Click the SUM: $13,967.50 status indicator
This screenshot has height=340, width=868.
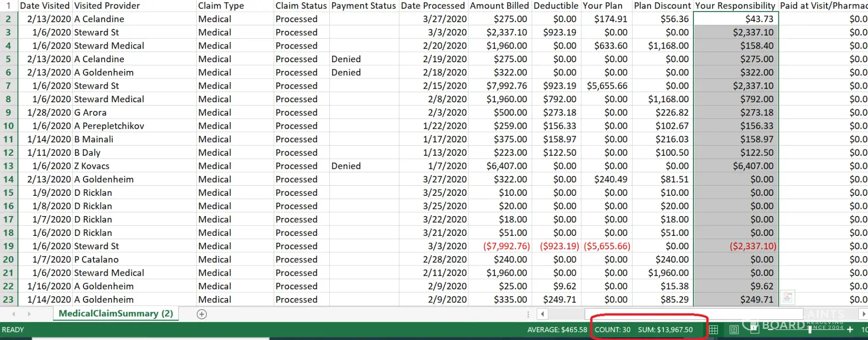coord(665,330)
